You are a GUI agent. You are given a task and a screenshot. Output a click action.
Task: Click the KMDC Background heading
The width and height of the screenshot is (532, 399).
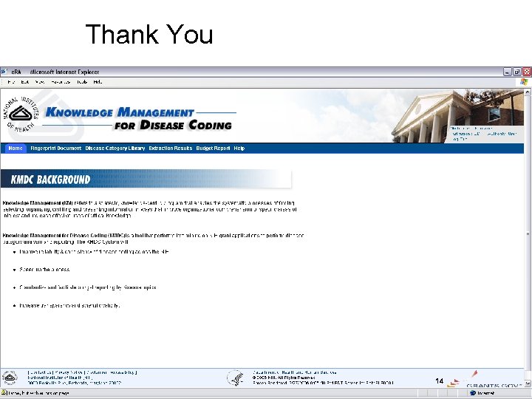(50, 179)
